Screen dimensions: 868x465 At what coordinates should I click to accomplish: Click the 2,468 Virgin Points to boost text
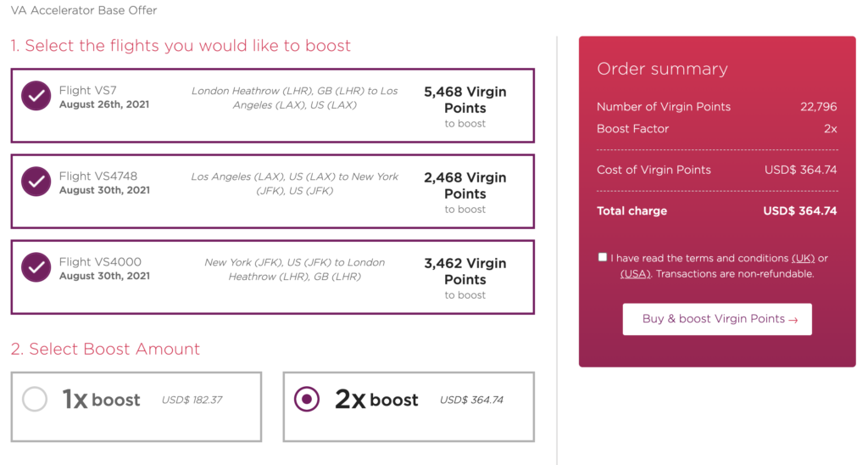coord(465,193)
